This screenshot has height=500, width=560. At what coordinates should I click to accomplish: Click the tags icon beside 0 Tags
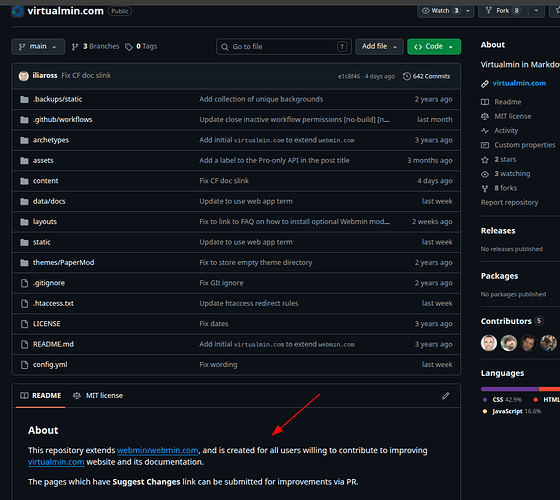coord(129,47)
